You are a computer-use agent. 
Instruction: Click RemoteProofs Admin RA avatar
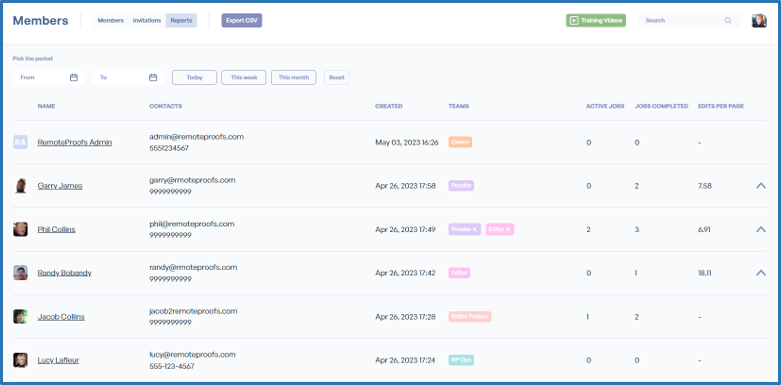[20, 142]
